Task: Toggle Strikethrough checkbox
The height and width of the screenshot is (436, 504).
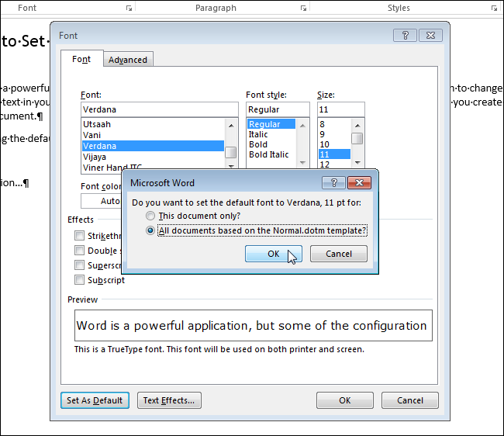Action: (79, 235)
